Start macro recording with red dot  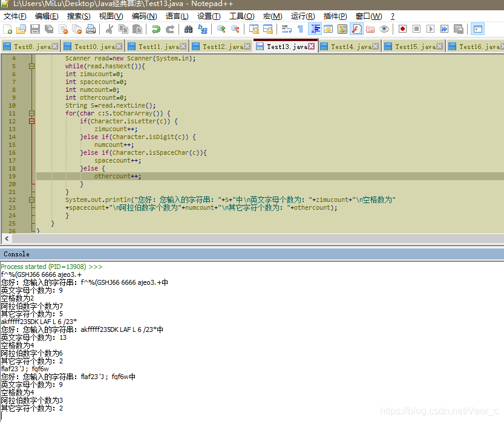tap(402, 29)
